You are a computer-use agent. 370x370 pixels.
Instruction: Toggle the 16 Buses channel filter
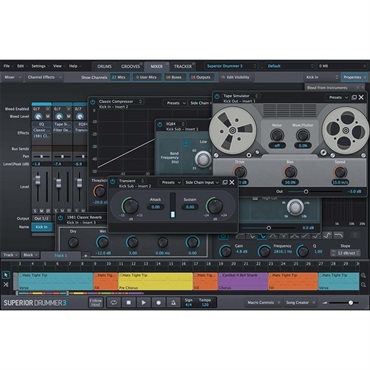point(174,77)
